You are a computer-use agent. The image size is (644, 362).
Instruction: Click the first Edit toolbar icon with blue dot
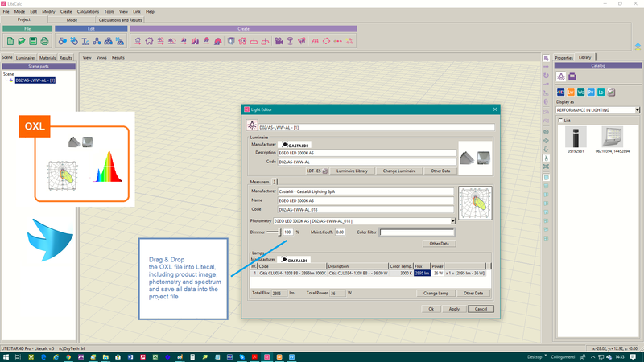coord(63,41)
